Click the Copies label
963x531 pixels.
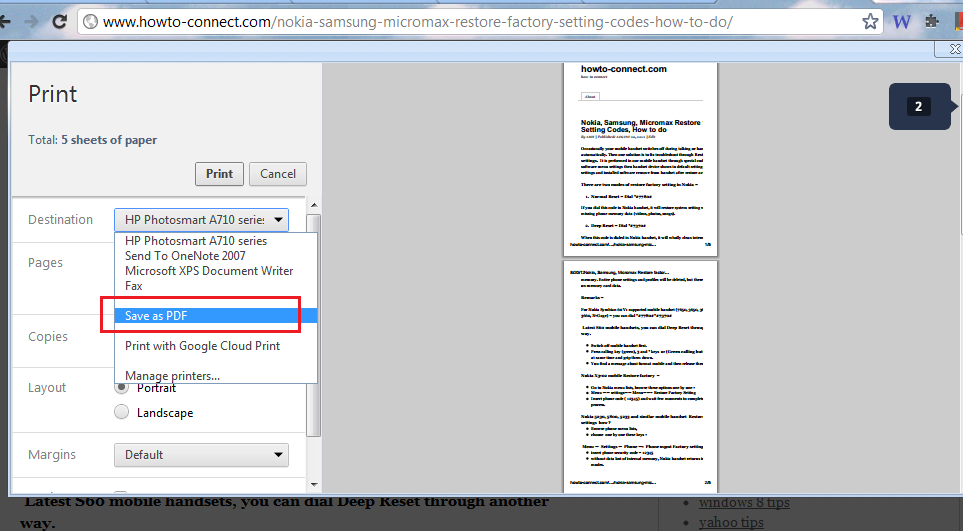pos(48,336)
